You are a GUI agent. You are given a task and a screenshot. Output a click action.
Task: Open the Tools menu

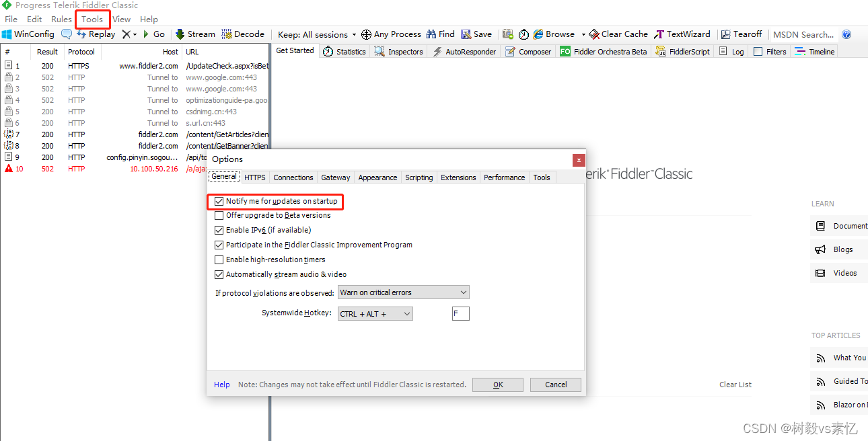(x=92, y=19)
